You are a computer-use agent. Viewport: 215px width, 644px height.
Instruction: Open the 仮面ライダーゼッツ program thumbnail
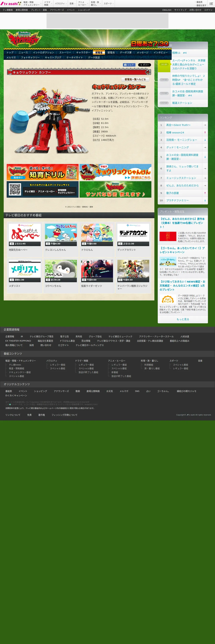[x=97, y=271]
